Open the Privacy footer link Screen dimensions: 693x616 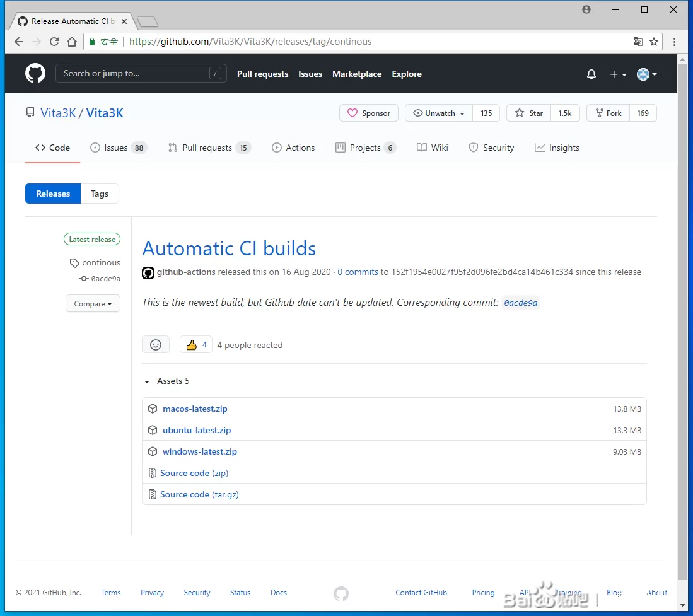pos(152,593)
